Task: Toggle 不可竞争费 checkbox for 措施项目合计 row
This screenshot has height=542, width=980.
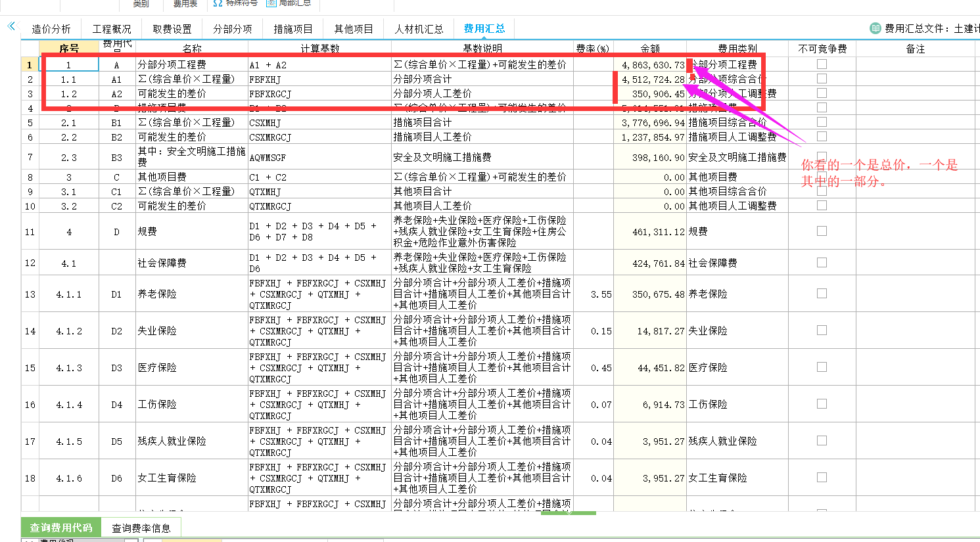Action: 822,122
